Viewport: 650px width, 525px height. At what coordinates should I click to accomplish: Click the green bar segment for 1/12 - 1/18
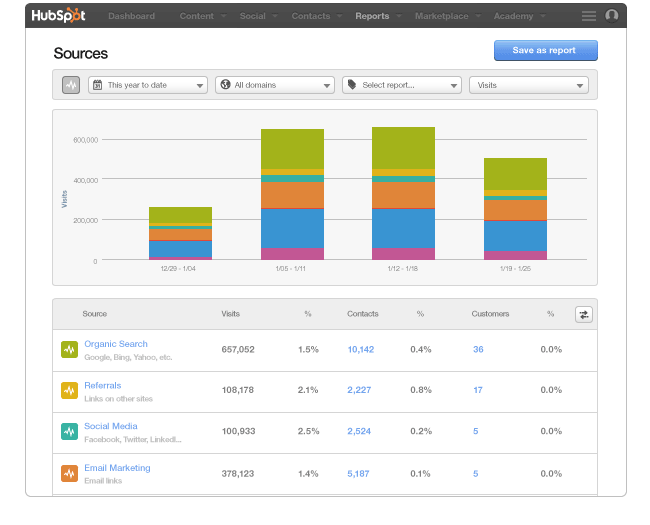coord(403,147)
